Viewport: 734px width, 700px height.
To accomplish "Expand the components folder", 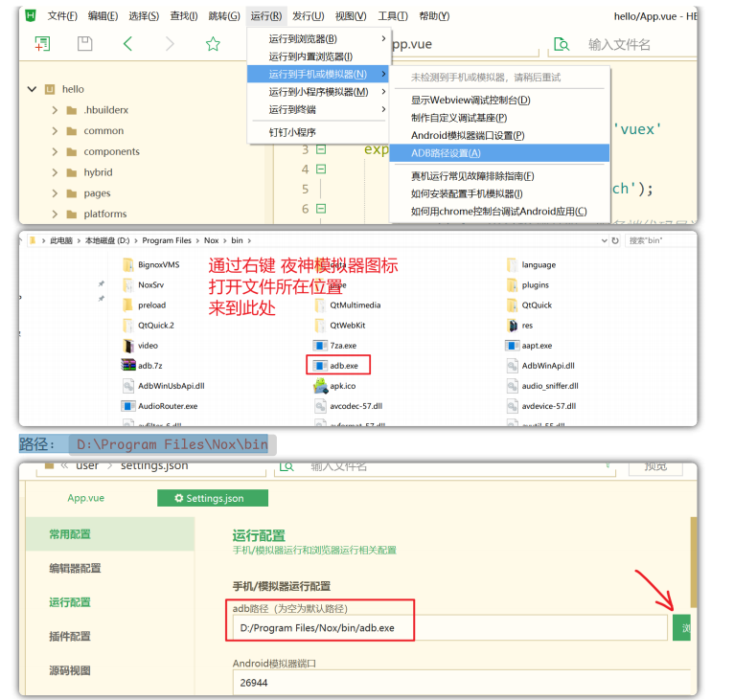I will [55, 151].
